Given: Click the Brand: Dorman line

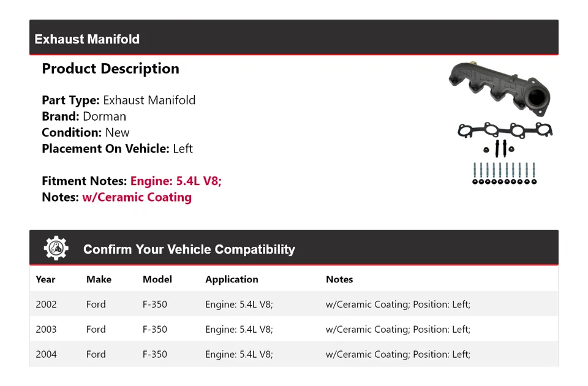Looking at the screenshot, I should 84,116.
